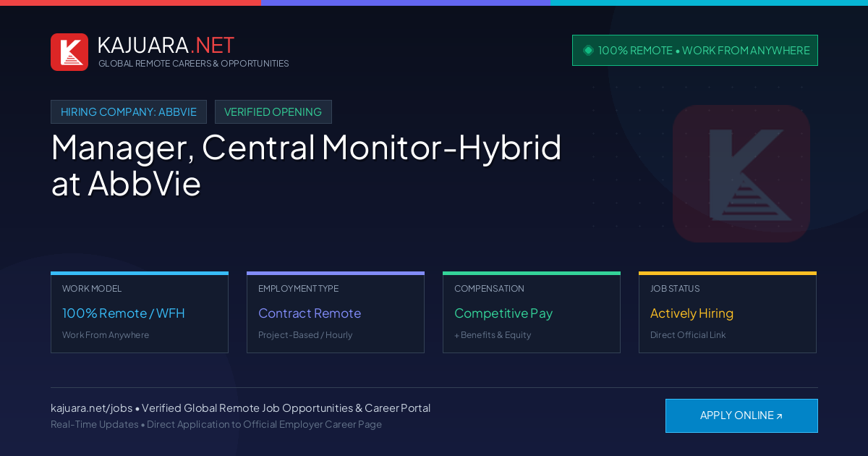Image resolution: width=868 pixels, height=456 pixels.
Task: Click the Work From Anywhere subtext
Action: click(x=106, y=335)
